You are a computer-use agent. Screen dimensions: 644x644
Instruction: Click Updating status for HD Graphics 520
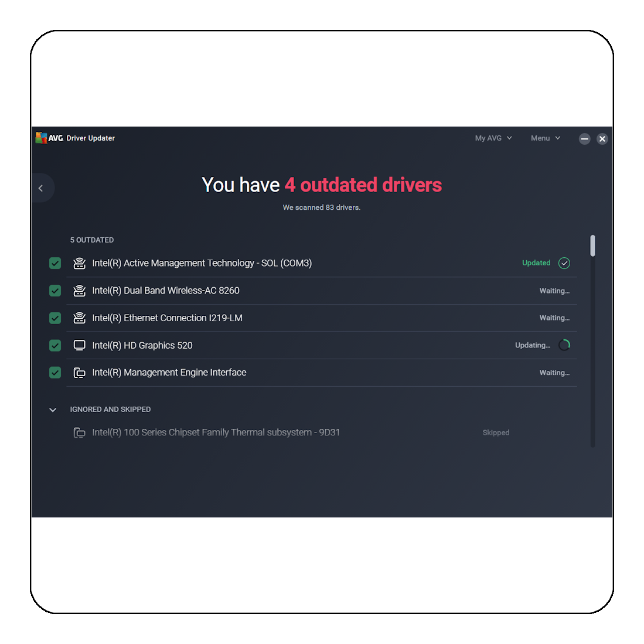coord(533,345)
